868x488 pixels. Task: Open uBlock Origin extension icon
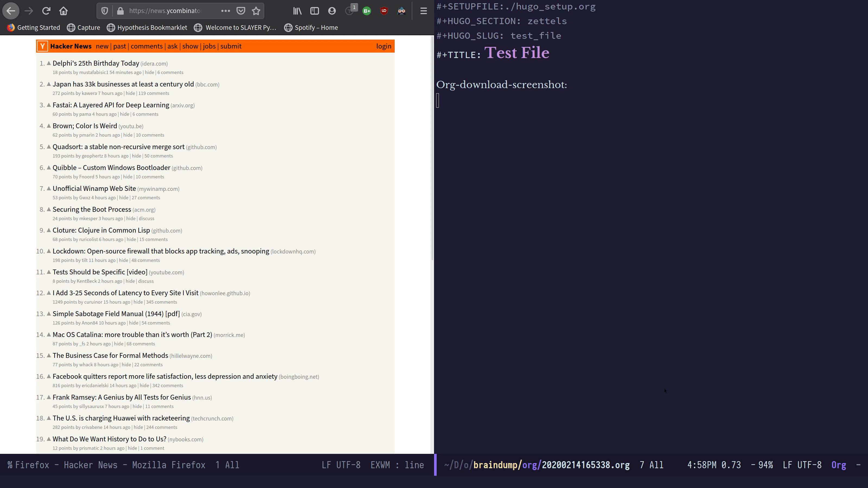click(384, 11)
